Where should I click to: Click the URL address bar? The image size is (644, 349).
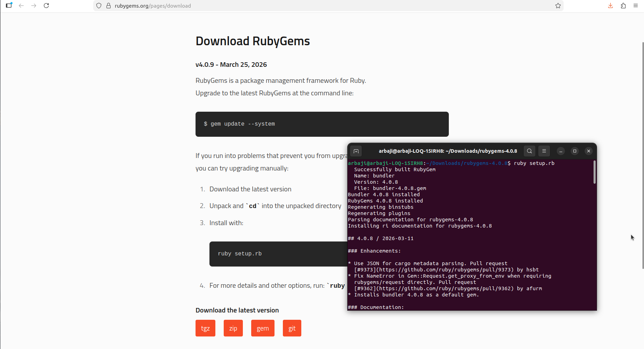click(x=313, y=6)
